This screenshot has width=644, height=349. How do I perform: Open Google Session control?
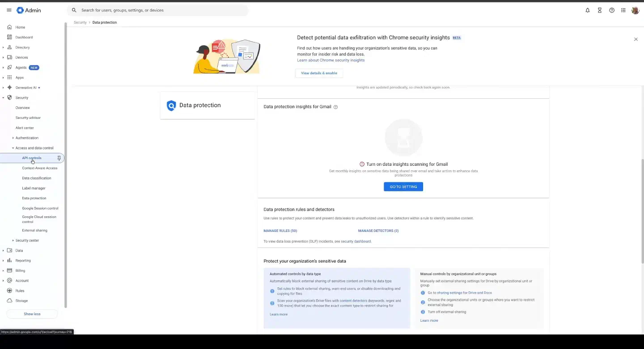coord(40,208)
